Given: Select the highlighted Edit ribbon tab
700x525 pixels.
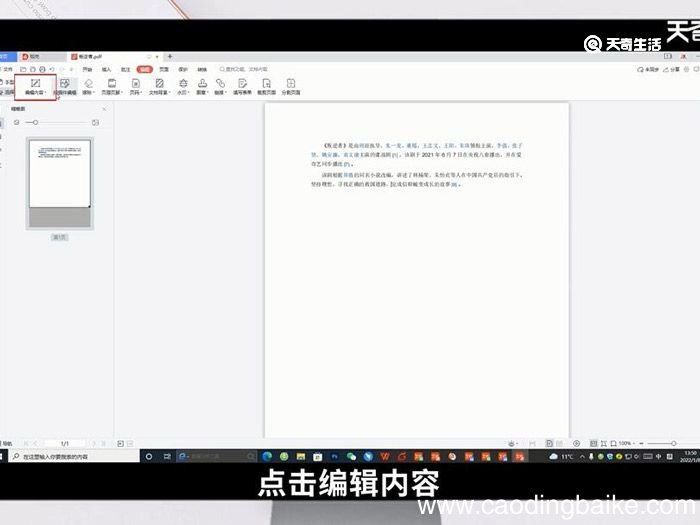Looking at the screenshot, I should pos(145,69).
